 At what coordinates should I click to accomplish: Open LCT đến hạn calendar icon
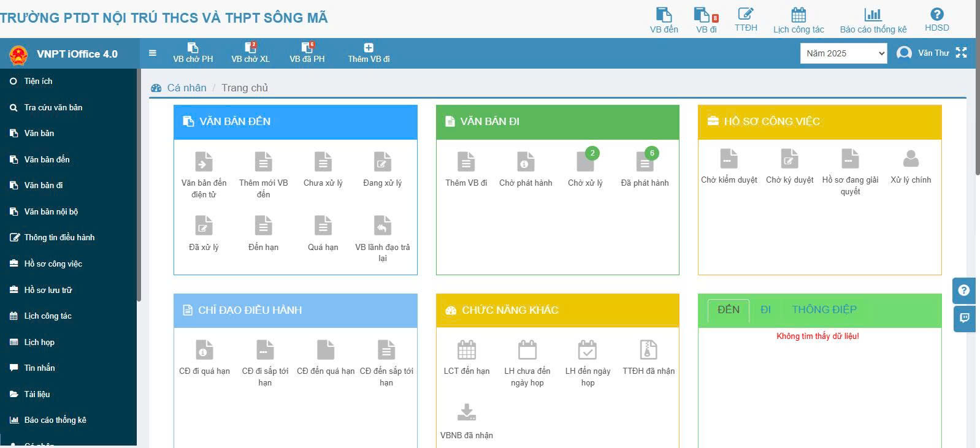467,351
